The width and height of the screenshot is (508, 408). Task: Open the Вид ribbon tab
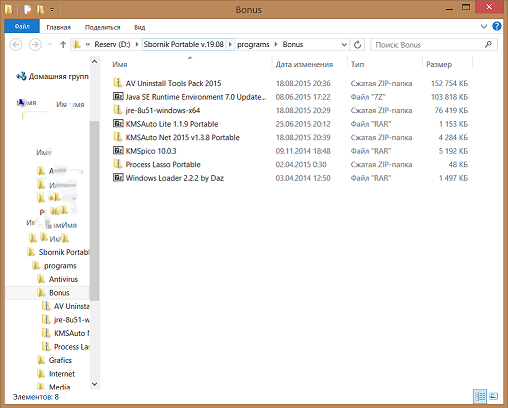pyautogui.click(x=140, y=27)
